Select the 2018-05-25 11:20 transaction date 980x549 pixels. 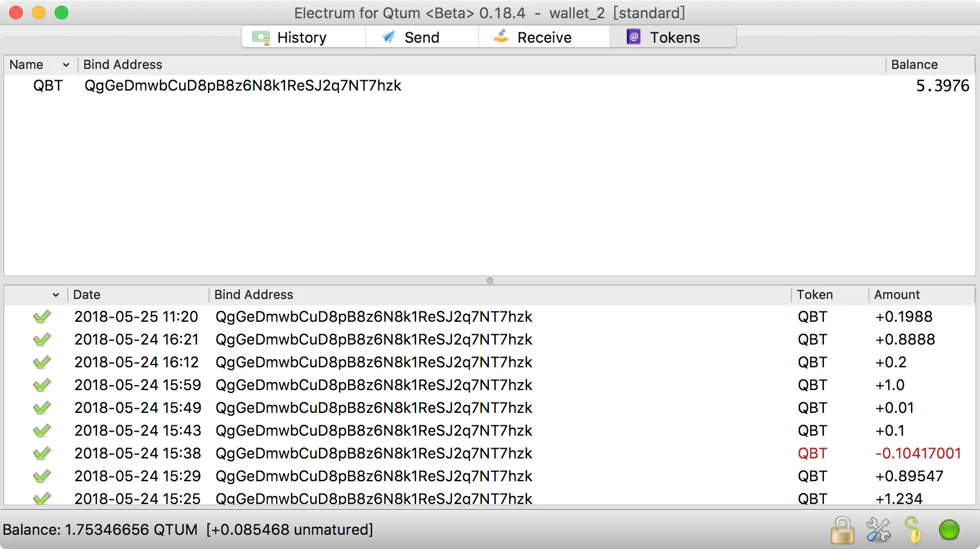(136, 317)
